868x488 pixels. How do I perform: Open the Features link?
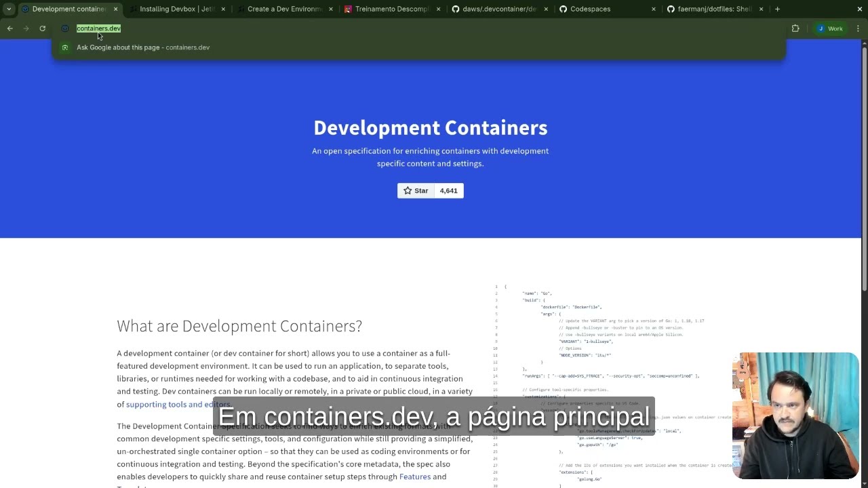tap(415, 476)
